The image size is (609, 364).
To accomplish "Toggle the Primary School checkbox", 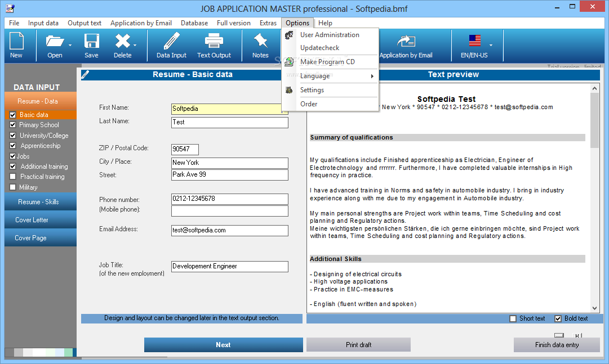I will 13,125.
